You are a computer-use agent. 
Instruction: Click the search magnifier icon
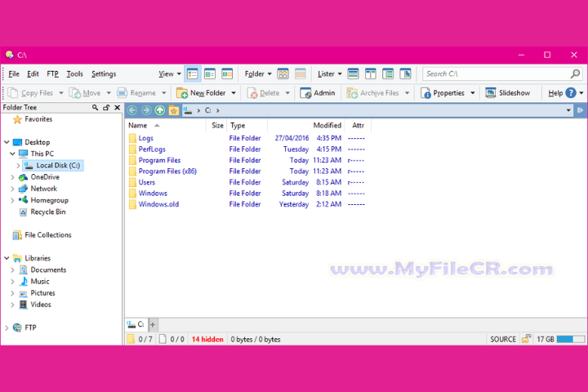(x=575, y=73)
